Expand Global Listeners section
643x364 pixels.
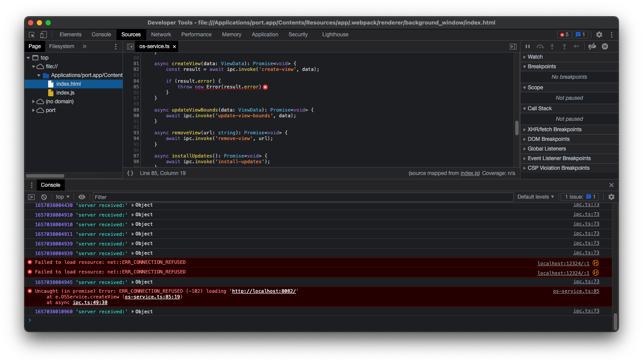pos(569,149)
